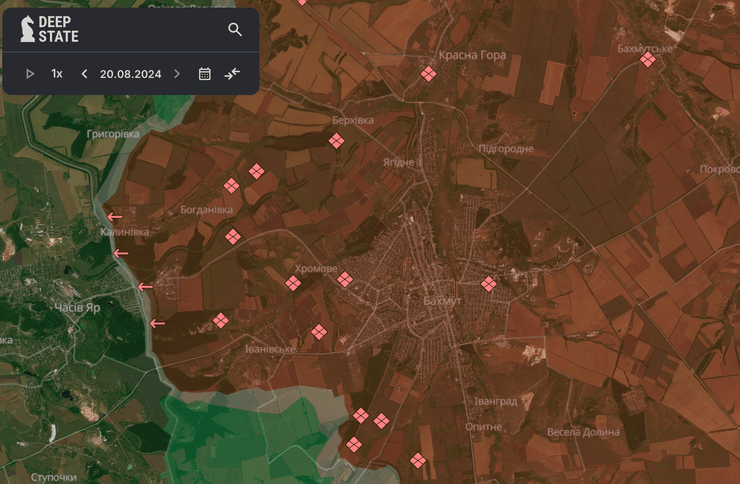Open the calendar date picker icon
Screen dimensions: 740x484
[x=205, y=74]
